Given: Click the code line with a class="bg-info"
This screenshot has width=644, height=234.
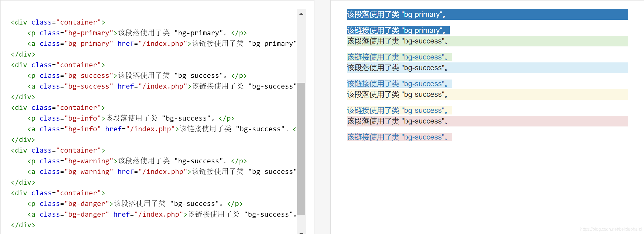Looking at the screenshot, I should click(x=162, y=129).
